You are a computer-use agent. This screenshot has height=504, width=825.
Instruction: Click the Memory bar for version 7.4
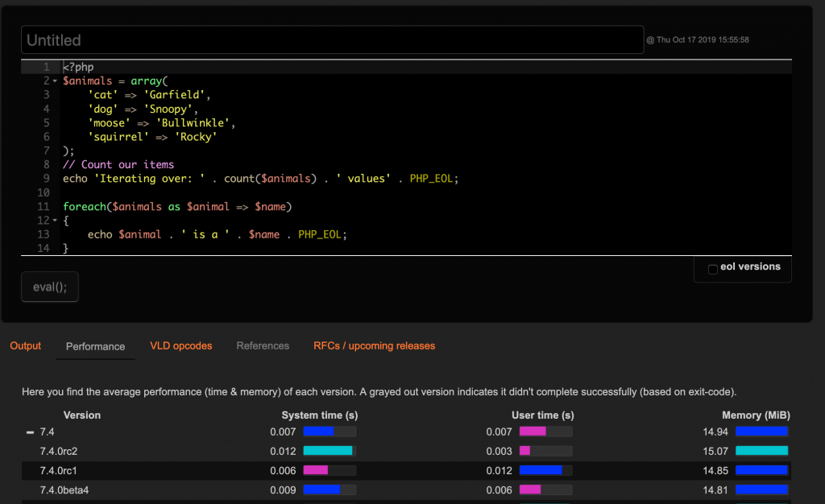(761, 432)
